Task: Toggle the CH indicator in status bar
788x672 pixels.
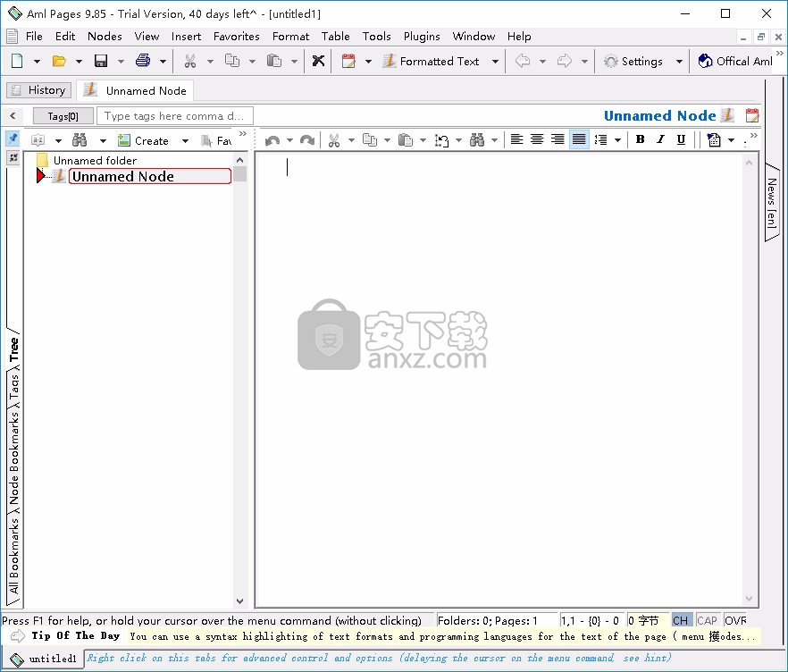Action: [x=681, y=620]
